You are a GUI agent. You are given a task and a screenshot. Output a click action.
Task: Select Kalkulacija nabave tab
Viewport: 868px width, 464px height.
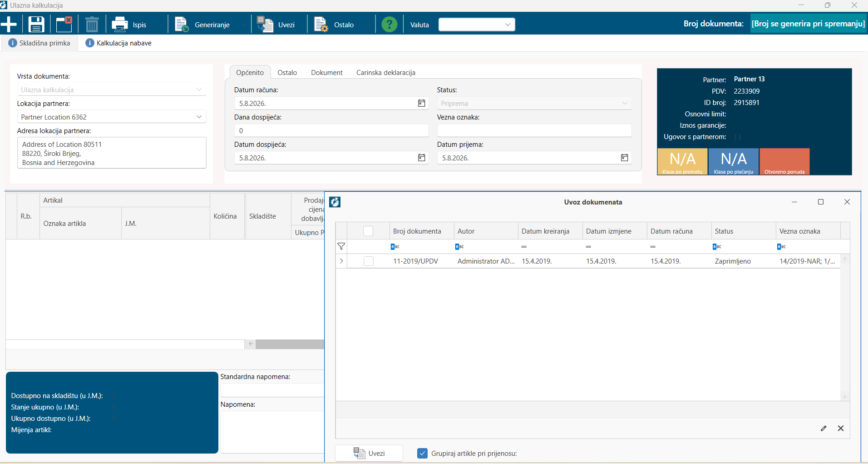(x=118, y=43)
